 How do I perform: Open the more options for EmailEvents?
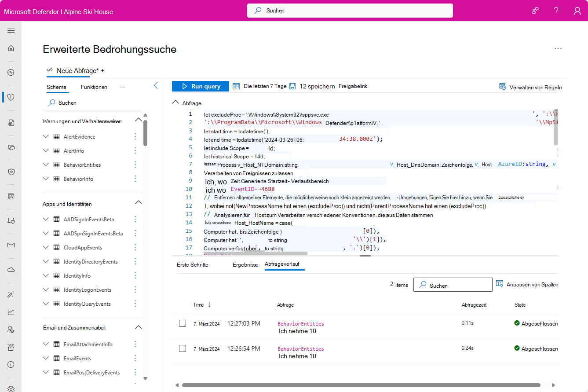(135, 358)
